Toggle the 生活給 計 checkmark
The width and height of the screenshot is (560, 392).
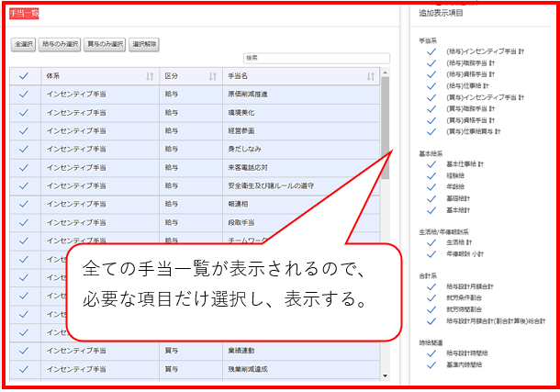431,242
